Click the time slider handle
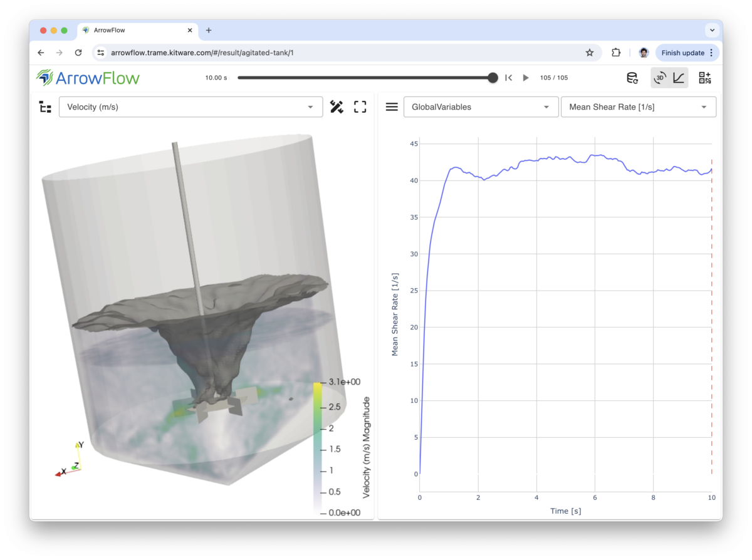Screen dimensions: 752x560 tap(493, 78)
